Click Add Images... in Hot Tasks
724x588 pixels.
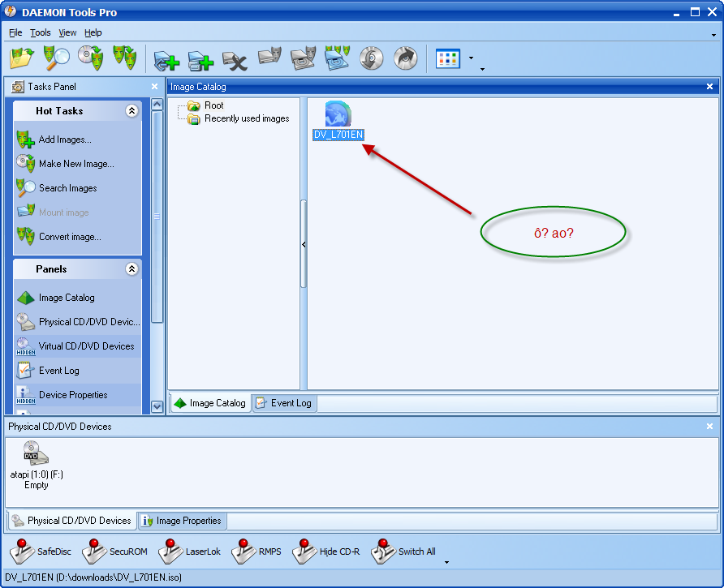(65, 139)
